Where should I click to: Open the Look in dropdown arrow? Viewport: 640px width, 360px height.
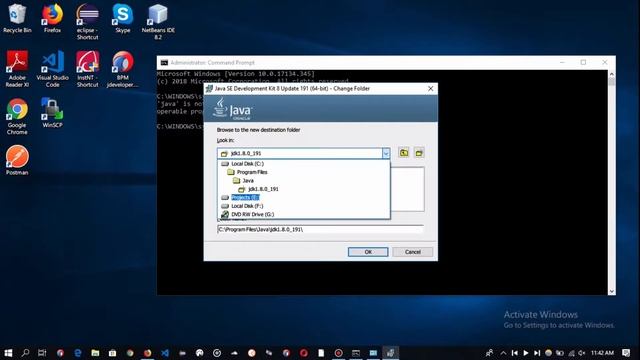[x=386, y=153]
